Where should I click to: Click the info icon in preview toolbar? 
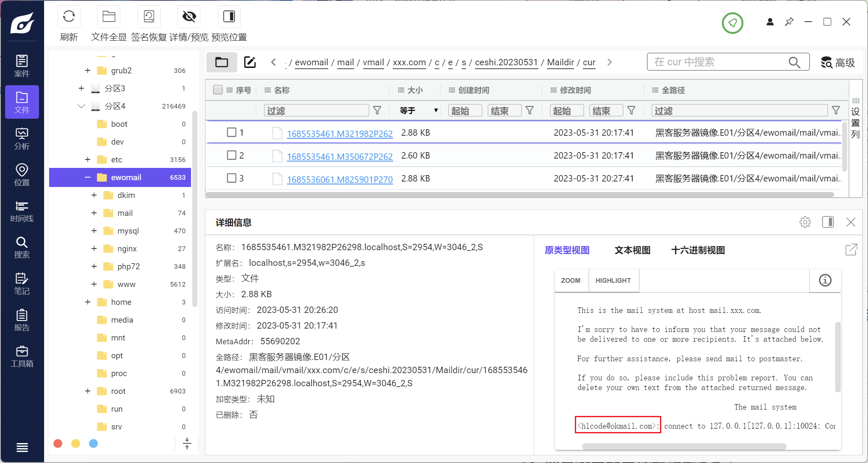tap(825, 280)
